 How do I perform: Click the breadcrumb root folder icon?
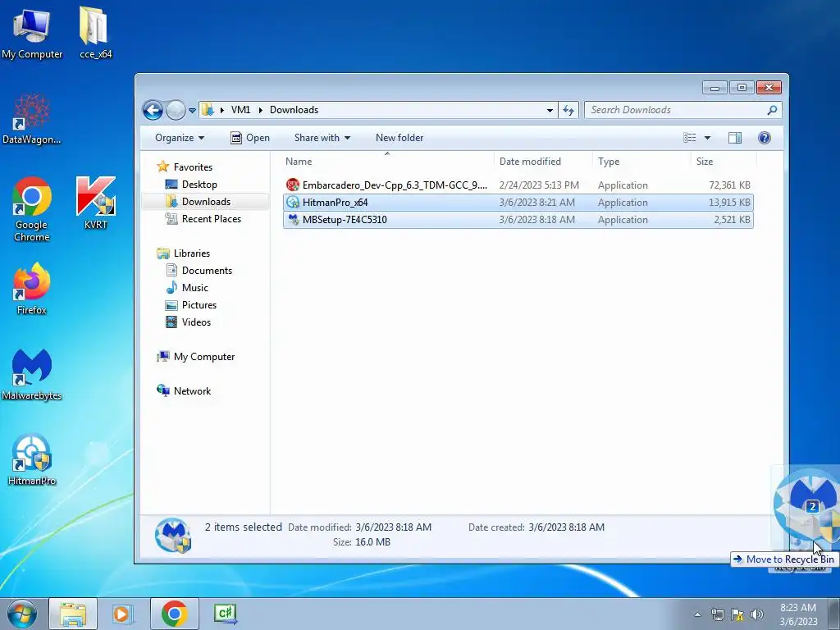coord(208,110)
